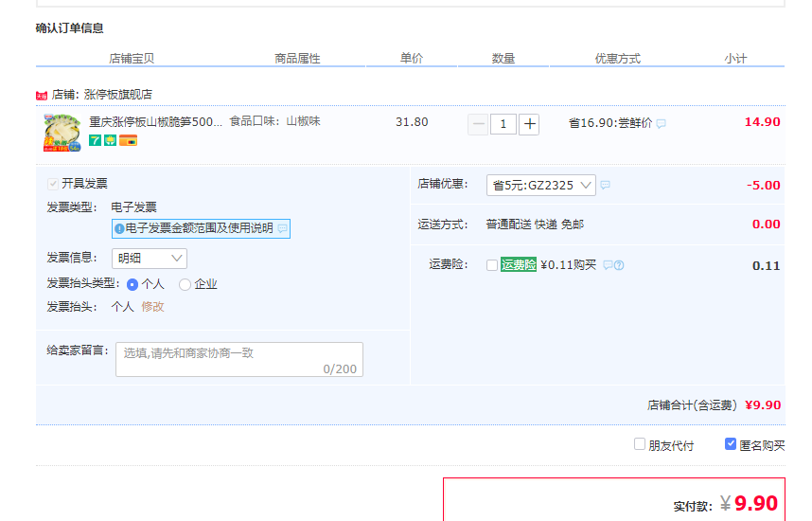
Task: Click the 数量 column header
Action: (503, 59)
